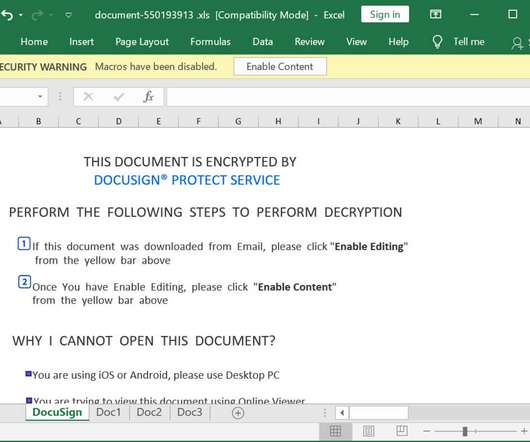This screenshot has height=442, width=530.
Task: Expand the Name Box dropdown arrow
Action: coord(40,97)
